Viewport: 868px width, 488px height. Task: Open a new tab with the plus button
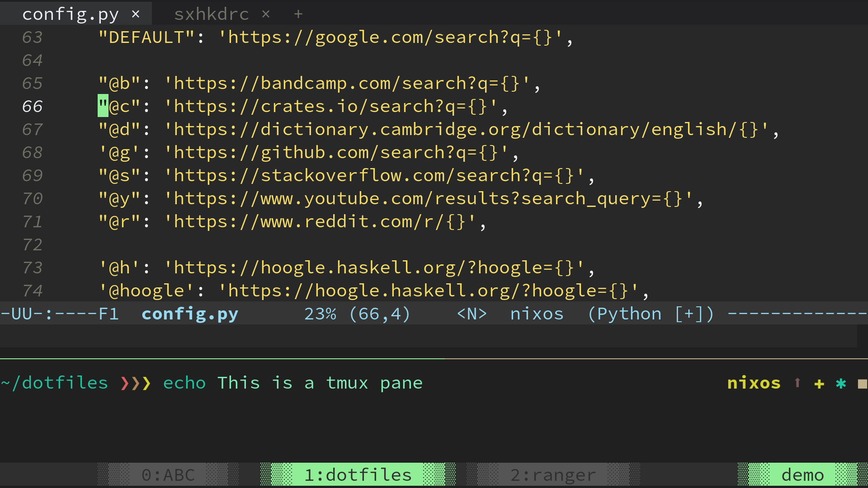point(298,14)
